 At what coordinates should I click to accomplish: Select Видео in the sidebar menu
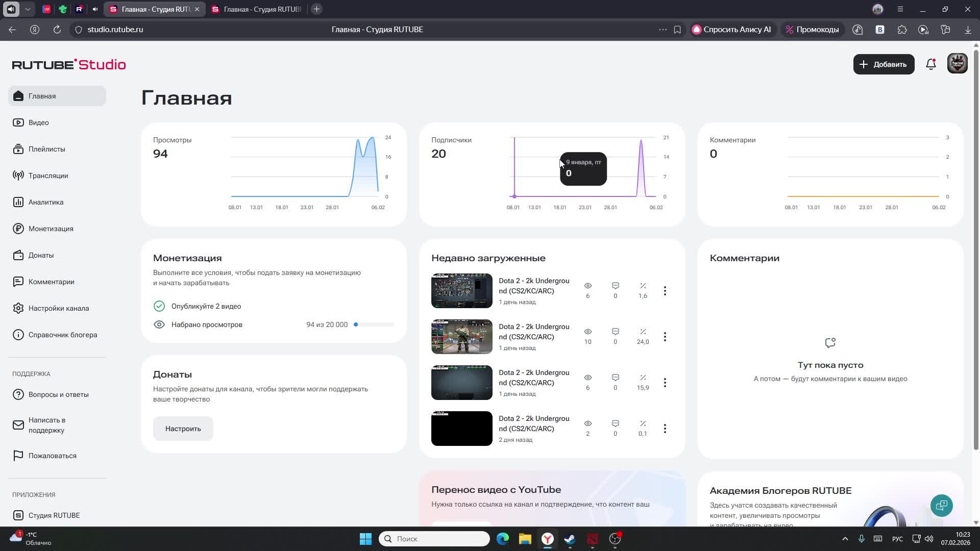click(x=38, y=122)
